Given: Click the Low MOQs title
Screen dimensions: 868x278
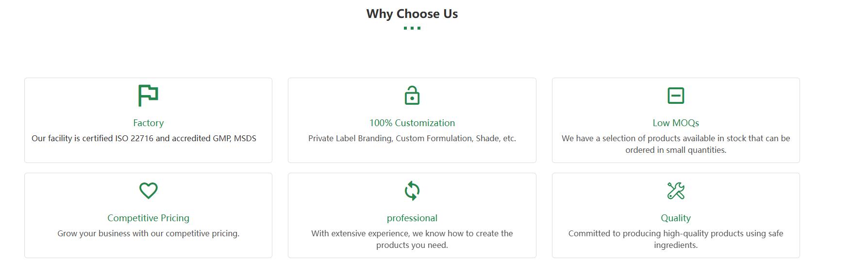Looking at the screenshot, I should (x=675, y=123).
